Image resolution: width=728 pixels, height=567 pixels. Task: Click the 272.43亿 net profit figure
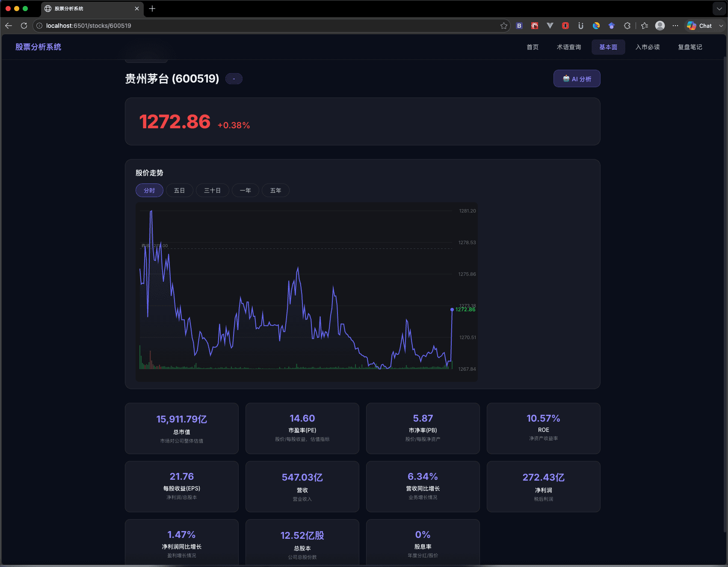click(544, 477)
